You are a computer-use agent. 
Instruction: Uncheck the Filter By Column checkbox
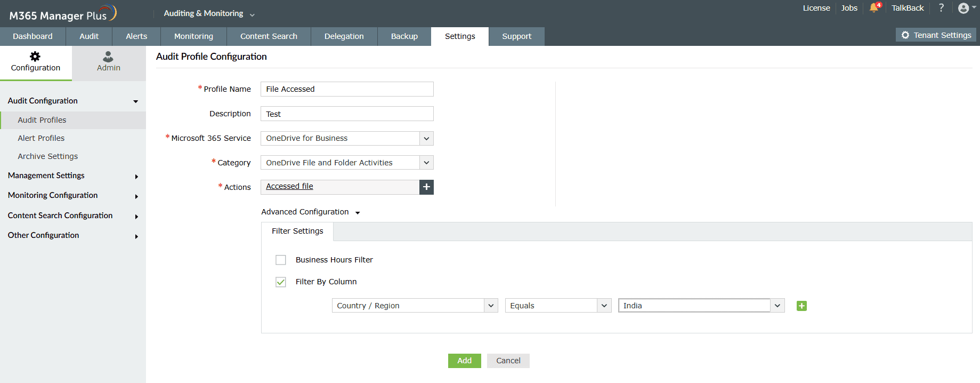click(281, 282)
